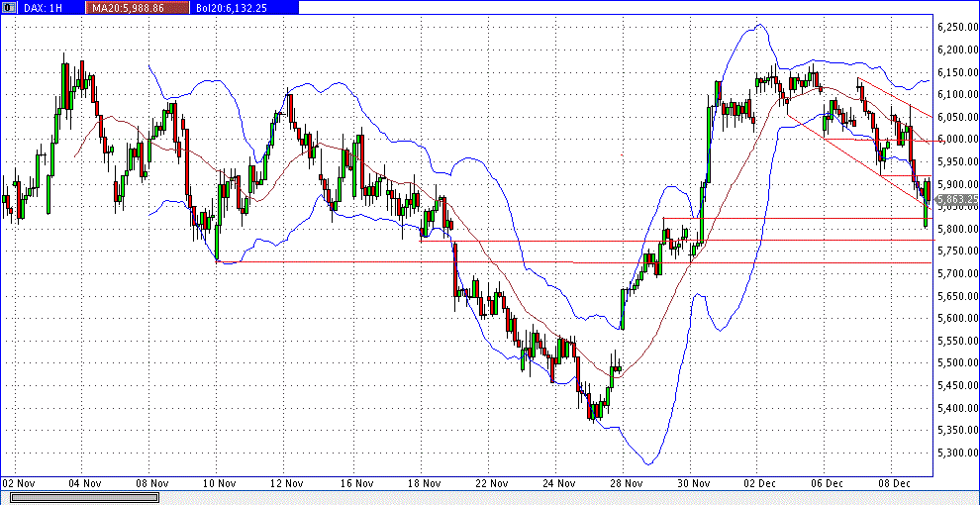Screen dimensions: 980x505
Task: Click the 5,650.00 price axis label
Action: 958,296
